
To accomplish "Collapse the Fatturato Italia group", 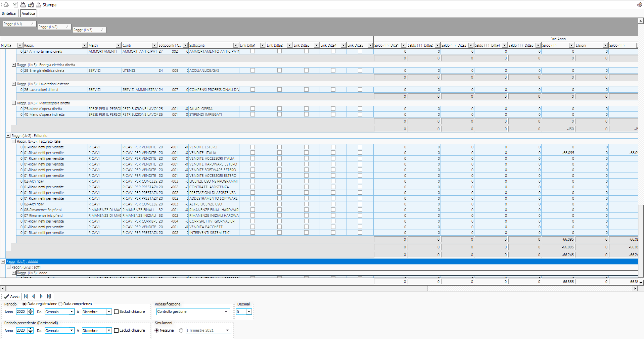I will (14, 141).
